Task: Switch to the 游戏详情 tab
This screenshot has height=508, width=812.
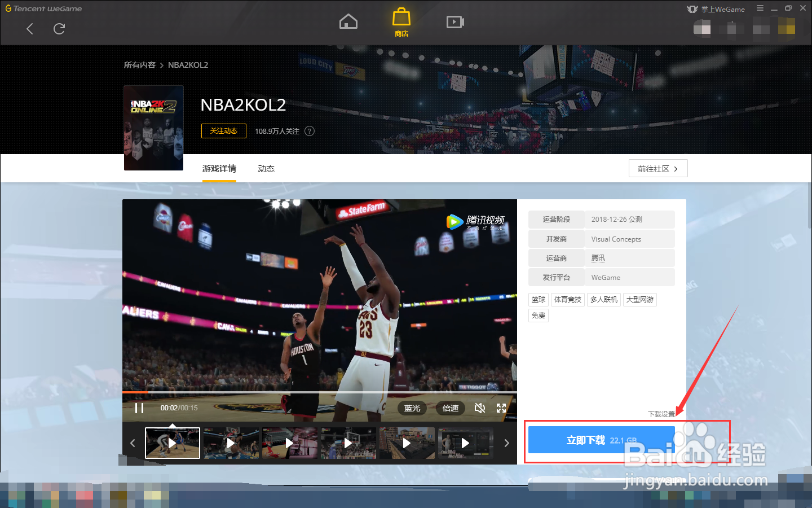Action: 219,169
